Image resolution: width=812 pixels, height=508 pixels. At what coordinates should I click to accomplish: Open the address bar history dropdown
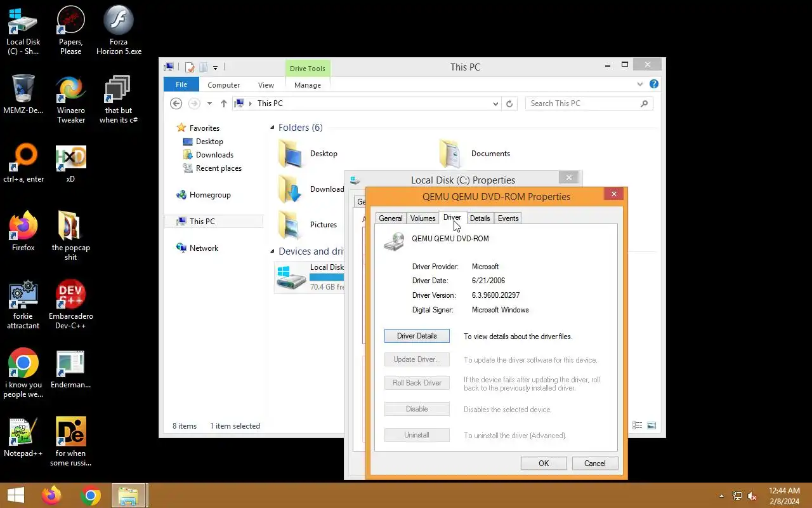point(495,104)
